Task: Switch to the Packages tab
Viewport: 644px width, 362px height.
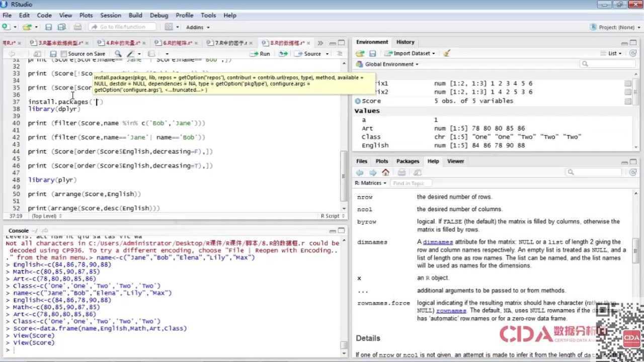Action: click(x=408, y=161)
